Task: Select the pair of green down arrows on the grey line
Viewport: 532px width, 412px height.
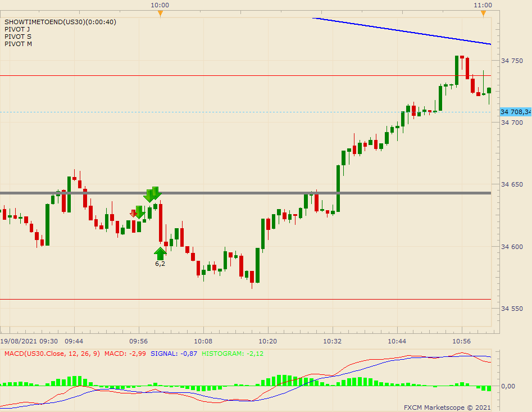Action: pos(152,194)
